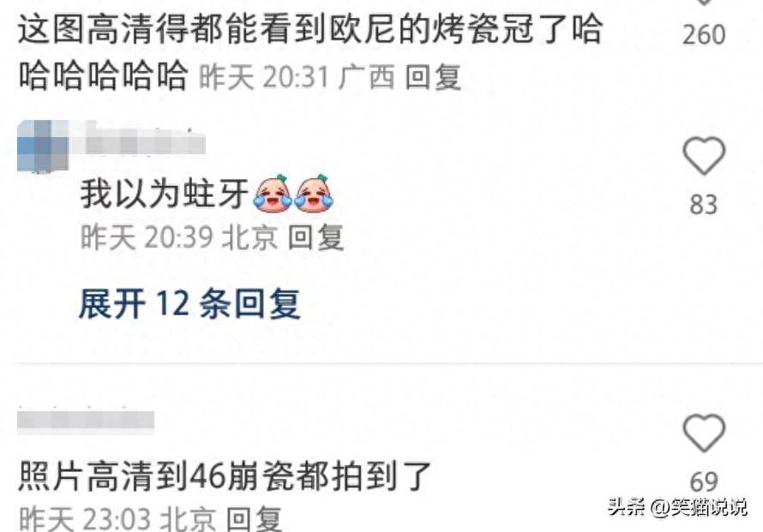This screenshot has width=763, height=532.
Task: Select the 我以为蛀牙 comment text
Action: [x=165, y=194]
